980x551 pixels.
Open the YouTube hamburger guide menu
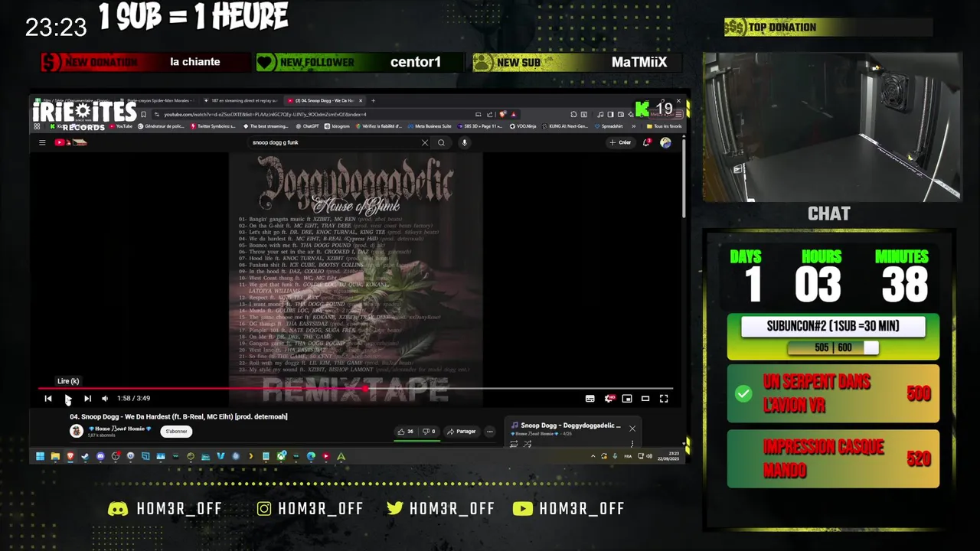[42, 142]
